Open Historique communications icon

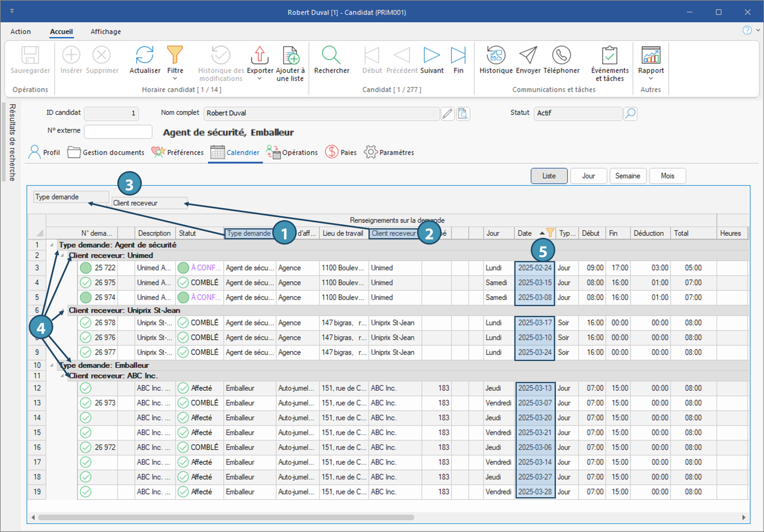pyautogui.click(x=496, y=55)
